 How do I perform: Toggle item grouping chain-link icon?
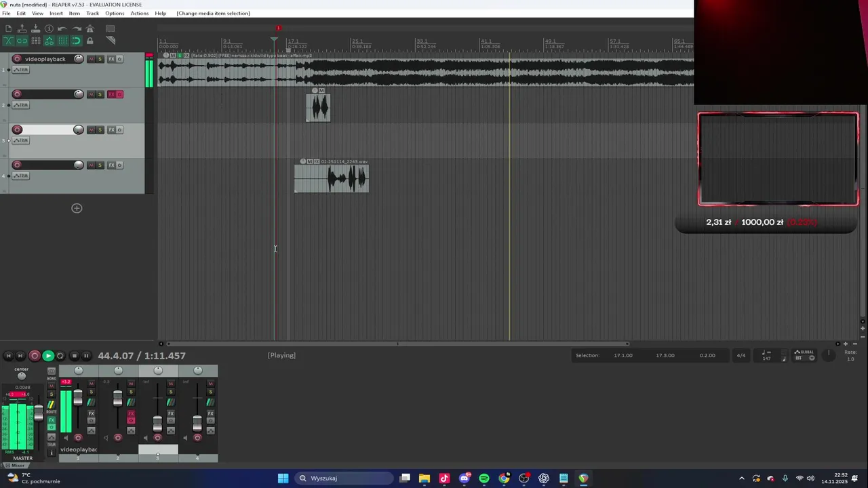pyautogui.click(x=22, y=41)
